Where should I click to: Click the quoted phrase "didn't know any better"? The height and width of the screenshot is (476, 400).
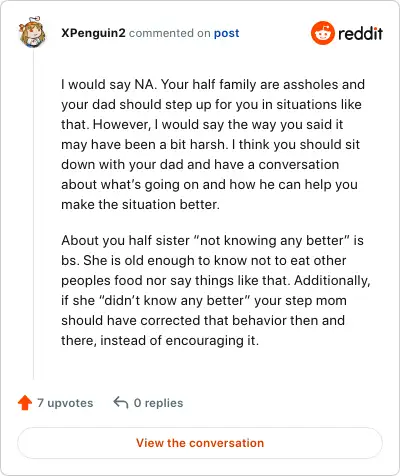(175, 300)
